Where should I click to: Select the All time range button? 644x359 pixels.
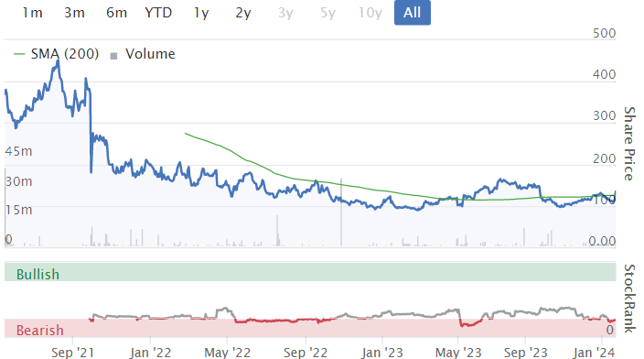413,13
